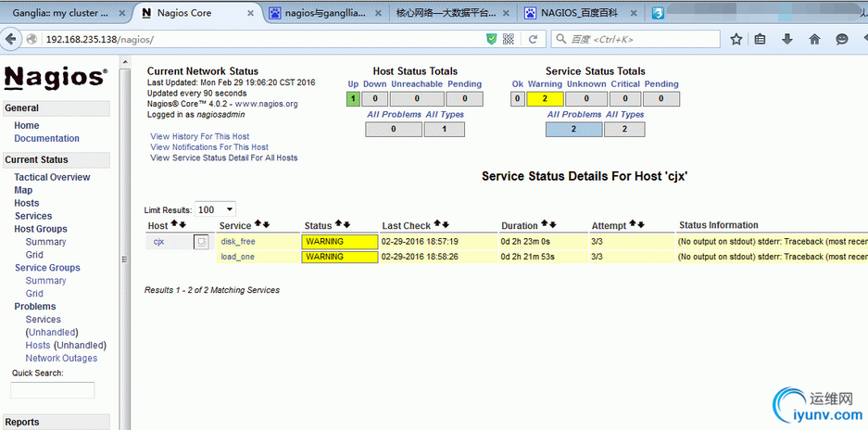Click the host detail icon beside cjx
The height and width of the screenshot is (430, 868).
coord(200,242)
